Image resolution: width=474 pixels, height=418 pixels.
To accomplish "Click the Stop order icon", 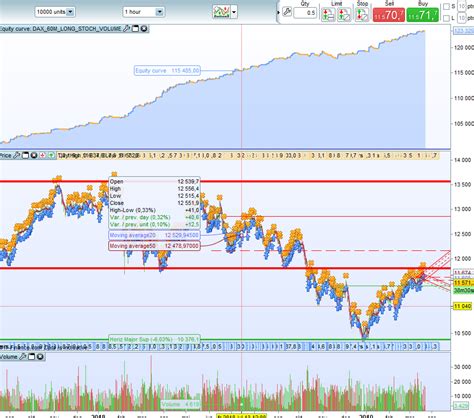I will [362, 15].
